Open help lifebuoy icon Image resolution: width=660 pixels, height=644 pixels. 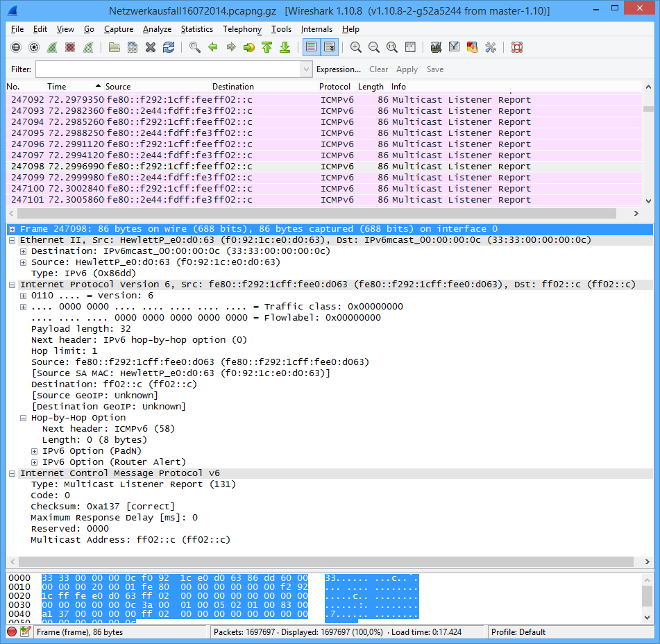[517, 47]
